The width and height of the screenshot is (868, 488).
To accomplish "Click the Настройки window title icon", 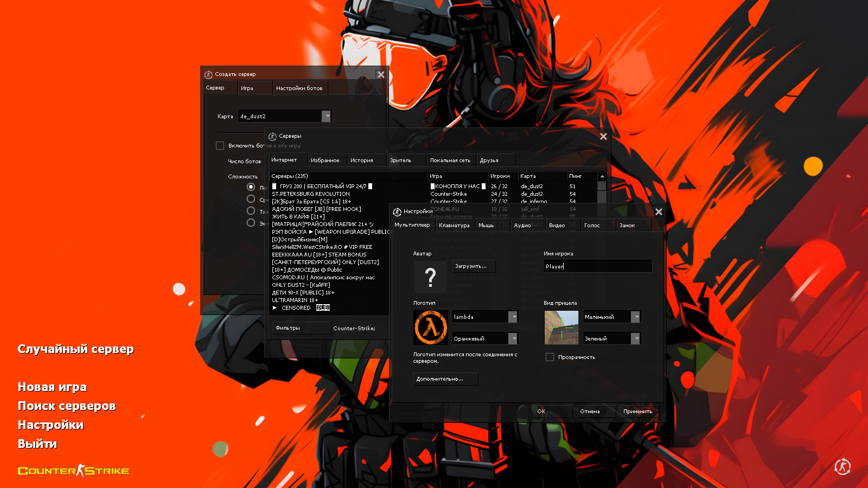I will pos(397,211).
